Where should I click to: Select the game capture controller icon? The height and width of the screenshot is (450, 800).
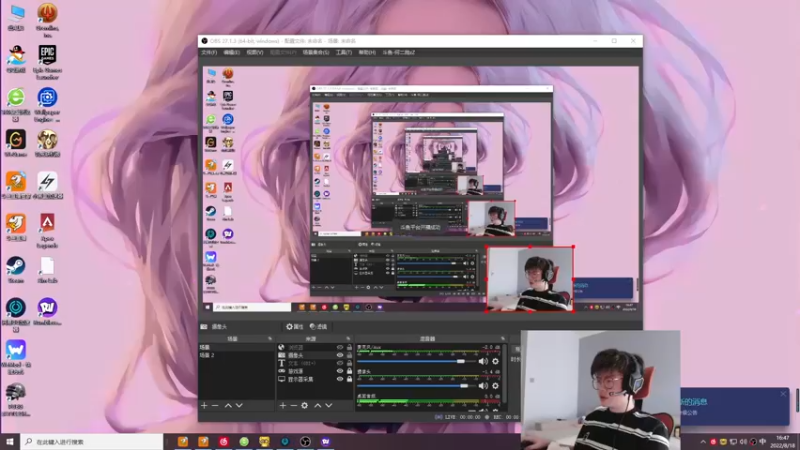[x=281, y=371]
